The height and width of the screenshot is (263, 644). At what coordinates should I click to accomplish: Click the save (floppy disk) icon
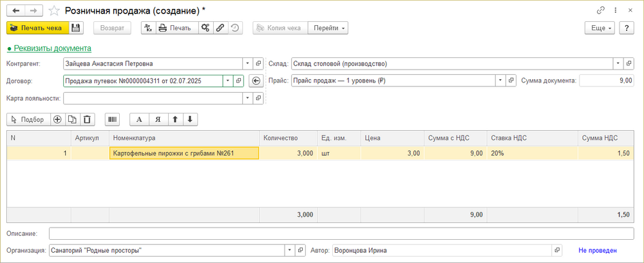pos(76,28)
